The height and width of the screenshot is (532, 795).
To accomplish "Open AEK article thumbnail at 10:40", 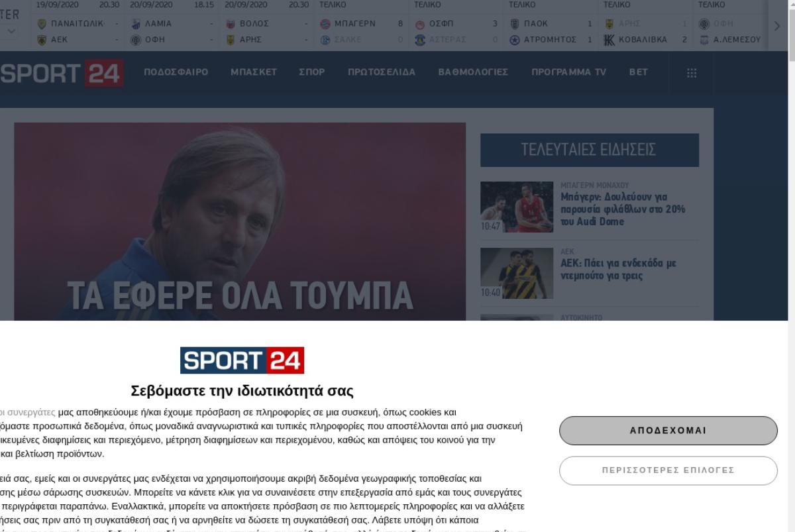I will (517, 274).
